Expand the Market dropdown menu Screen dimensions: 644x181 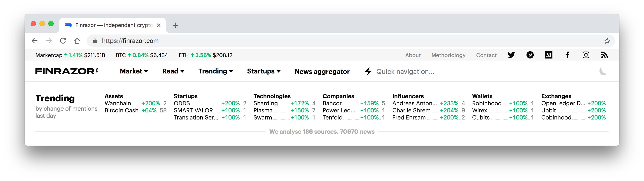coord(134,71)
